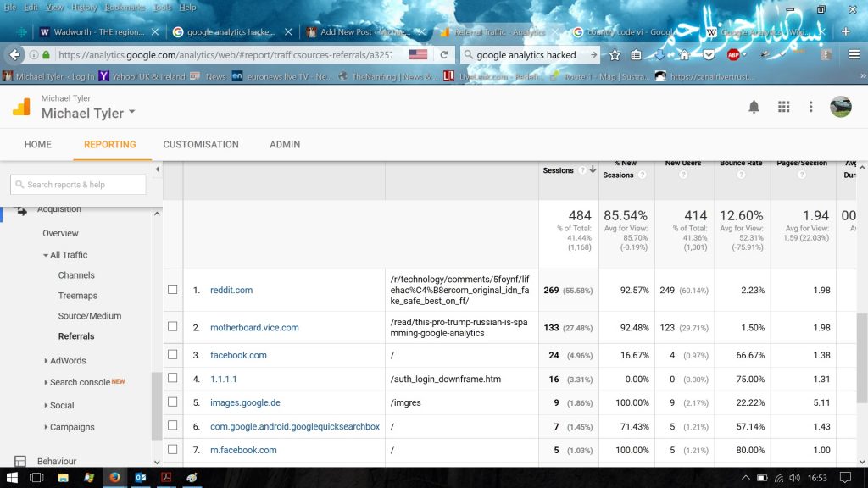Collapse the All Traffic tree section
Viewport: 868px width, 488px height.
point(46,255)
